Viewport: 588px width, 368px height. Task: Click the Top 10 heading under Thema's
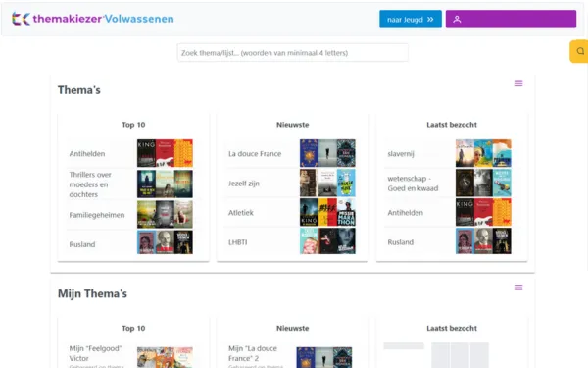(x=133, y=125)
